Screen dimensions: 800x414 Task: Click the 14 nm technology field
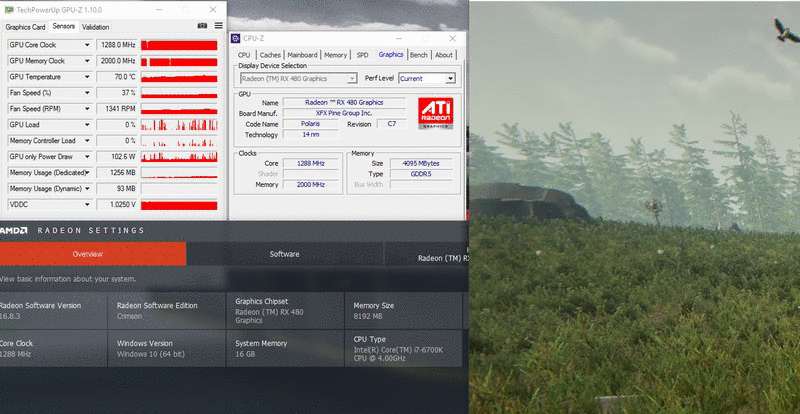tap(310, 135)
